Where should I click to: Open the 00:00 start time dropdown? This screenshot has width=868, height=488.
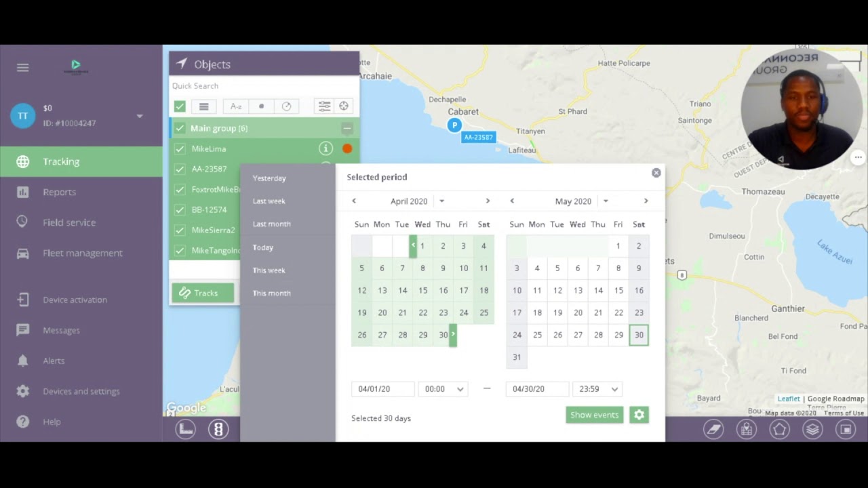443,389
